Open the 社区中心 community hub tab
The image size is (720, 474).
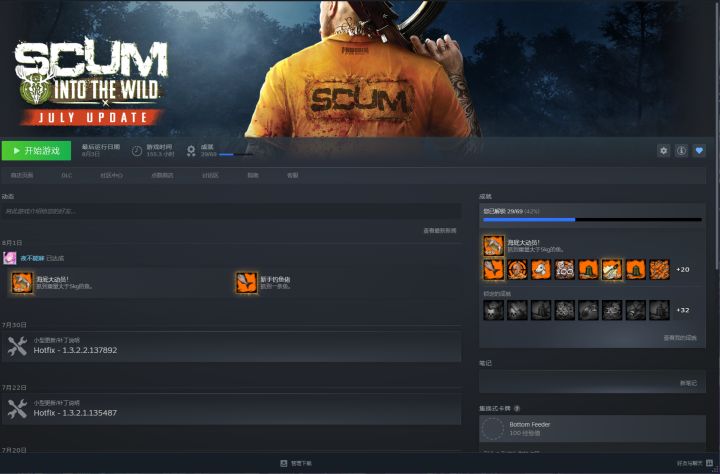[x=112, y=175]
